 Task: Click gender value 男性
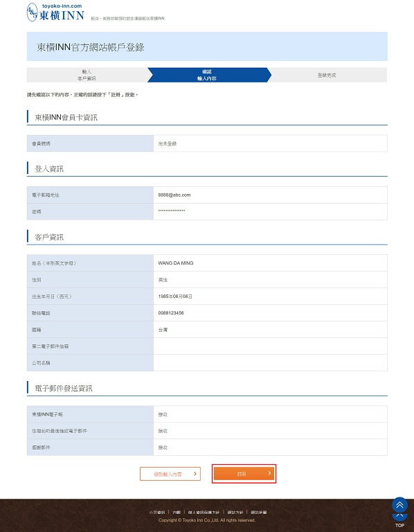point(163,280)
